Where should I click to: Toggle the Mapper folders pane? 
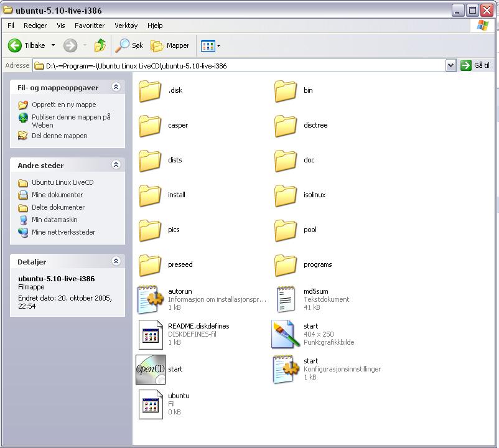click(170, 45)
